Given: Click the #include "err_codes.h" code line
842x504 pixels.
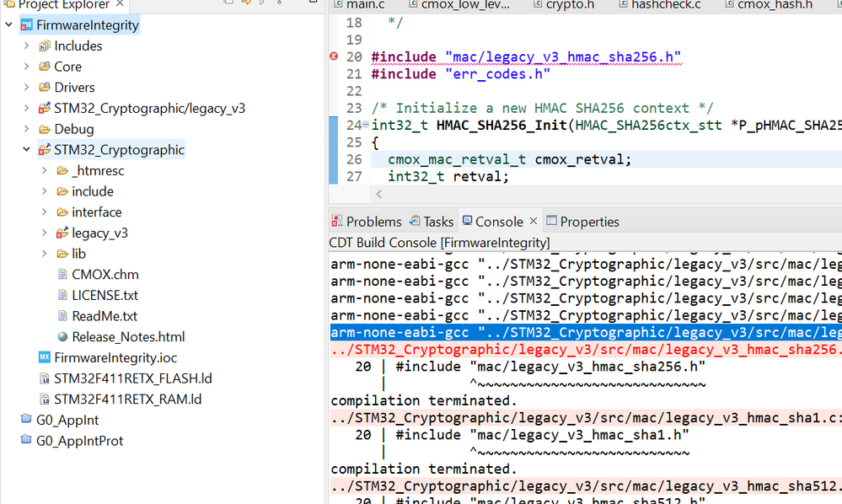Looking at the screenshot, I should tap(461, 74).
